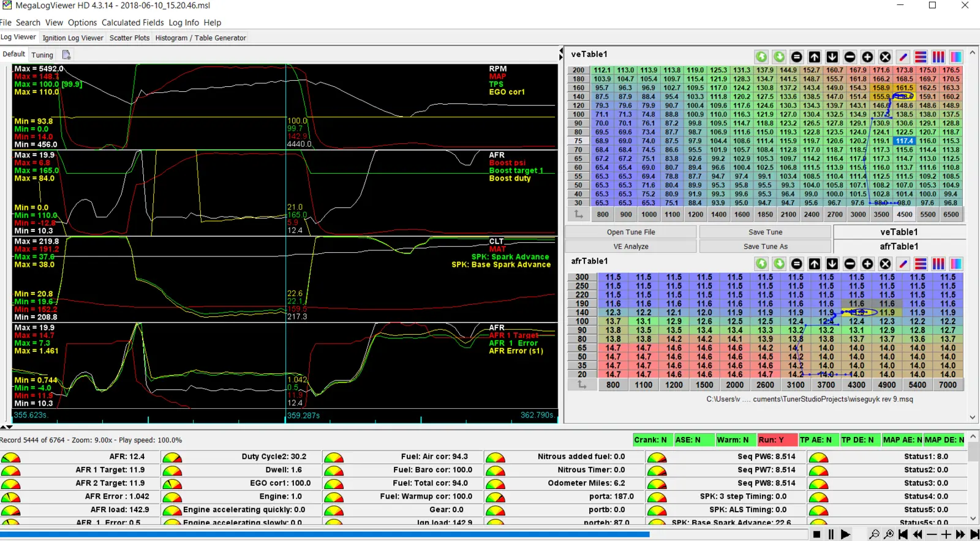Click the interpolate diagonal line icon in afrTable1 toolbar
Screen dimensions: 980x541
(x=903, y=264)
